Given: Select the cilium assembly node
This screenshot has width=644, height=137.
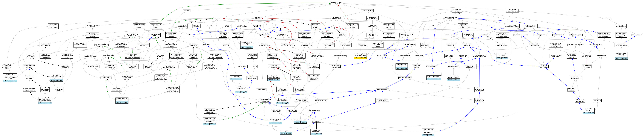Looking at the screenshot, I should point(106,78).
